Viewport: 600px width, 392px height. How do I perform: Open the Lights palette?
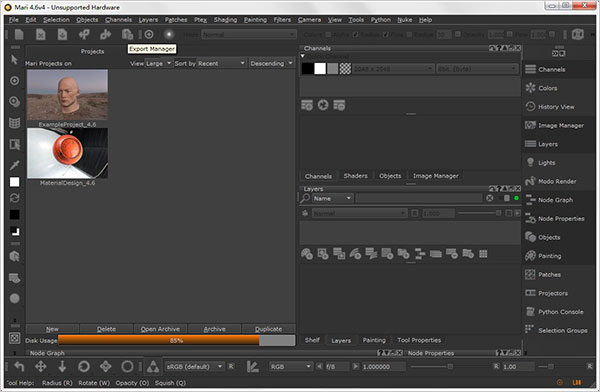[x=559, y=162]
